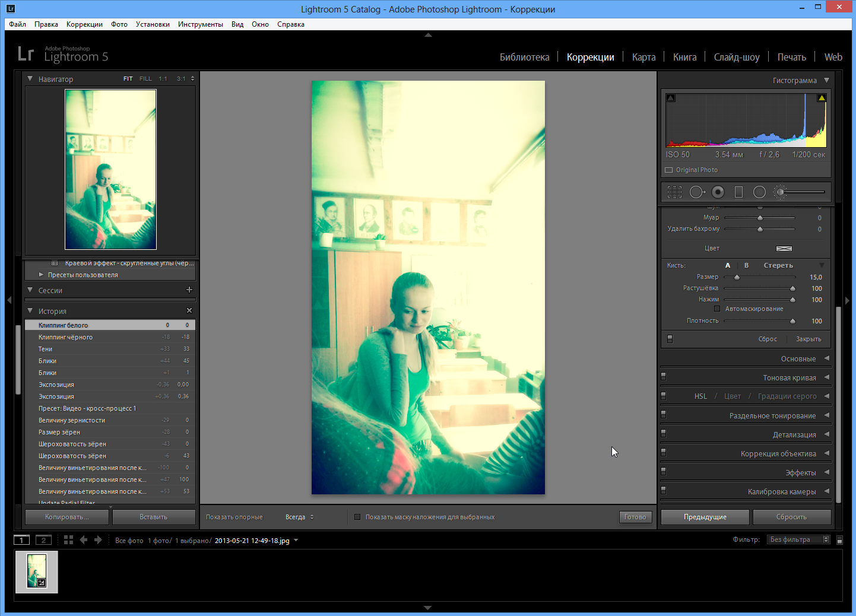This screenshot has width=856, height=616.
Task: Select the Spot Removal tool
Action: click(697, 192)
